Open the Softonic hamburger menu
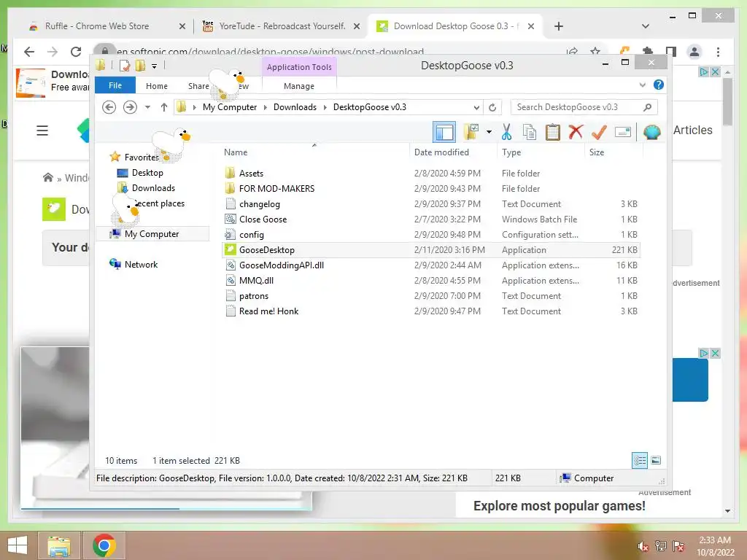 click(x=42, y=131)
